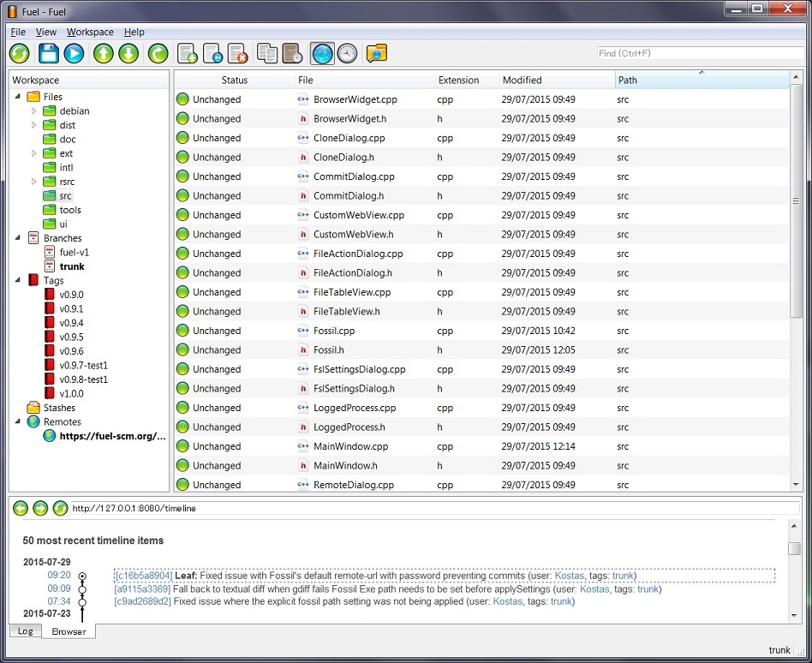Click the Kostas user link in first entry
The height and width of the screenshot is (663, 812).
click(x=570, y=576)
